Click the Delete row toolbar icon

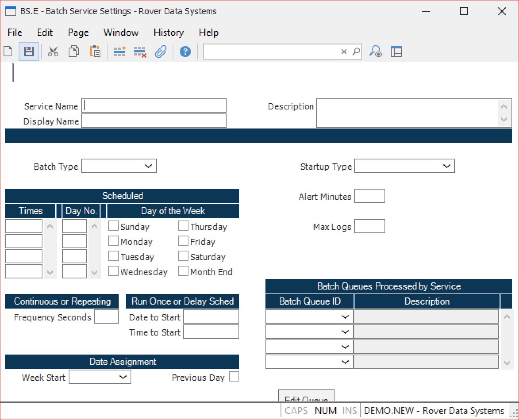click(x=140, y=52)
